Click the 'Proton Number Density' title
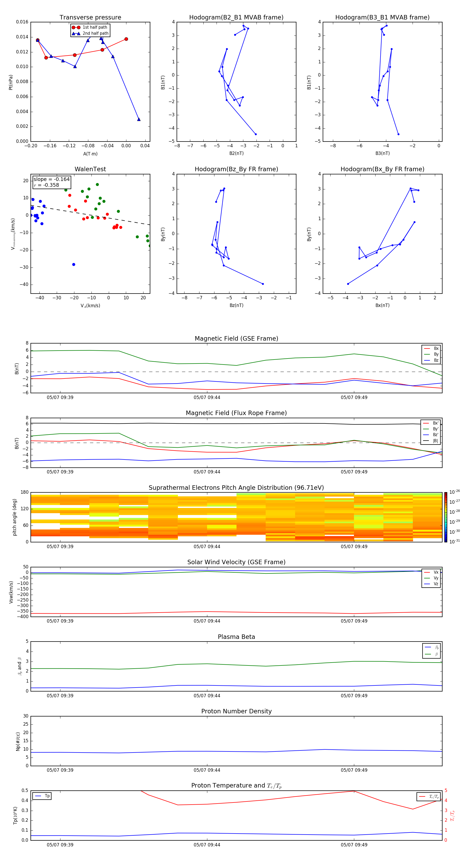This screenshot has height=868, width=473. (x=236, y=711)
